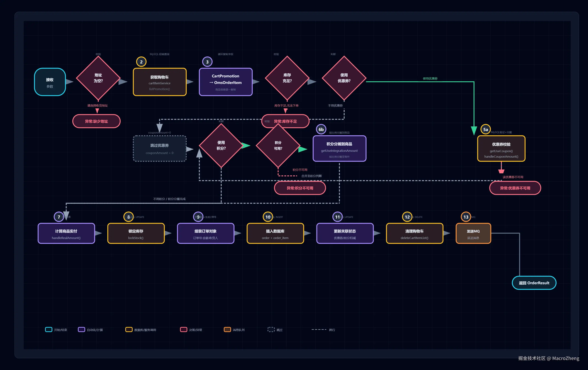This screenshot has width=588, height=370.
Task: Click the dashed 跳过 legend swatch
Action: click(x=271, y=329)
